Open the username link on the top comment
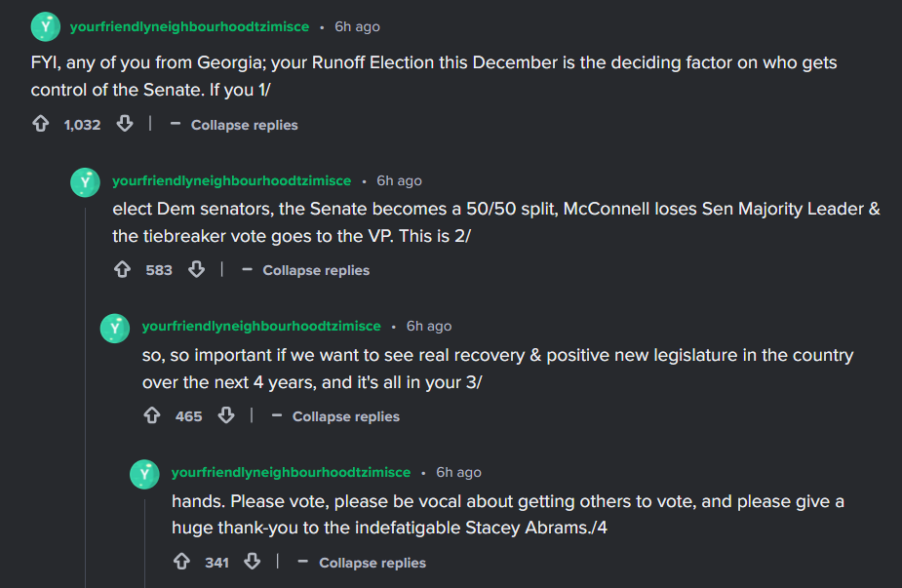 (x=189, y=27)
